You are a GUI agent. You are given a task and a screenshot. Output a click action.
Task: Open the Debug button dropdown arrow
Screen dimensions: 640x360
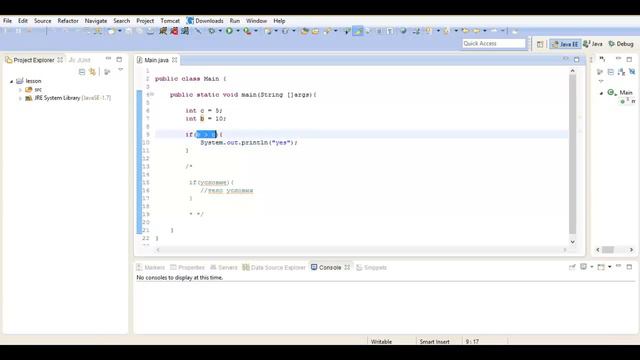(220, 31)
